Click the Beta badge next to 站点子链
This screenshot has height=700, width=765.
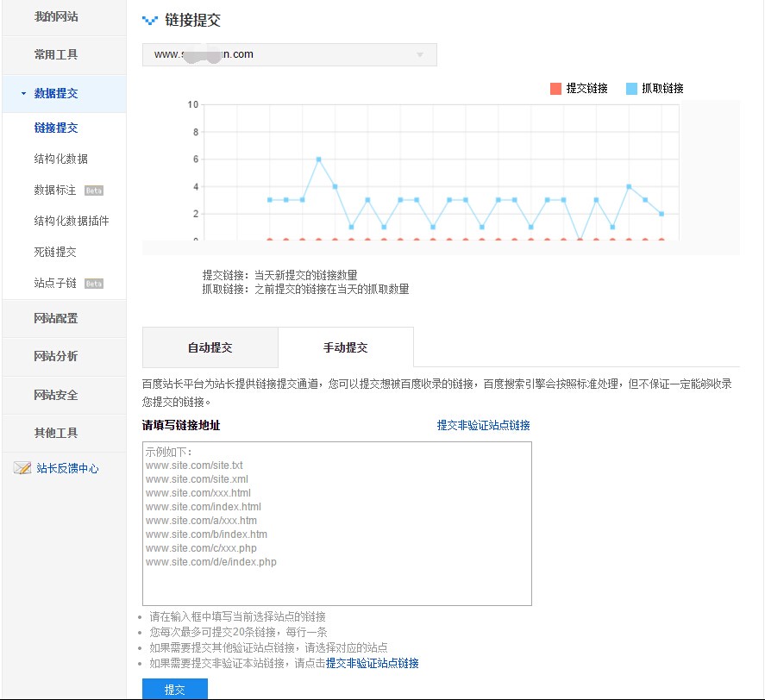click(x=94, y=284)
